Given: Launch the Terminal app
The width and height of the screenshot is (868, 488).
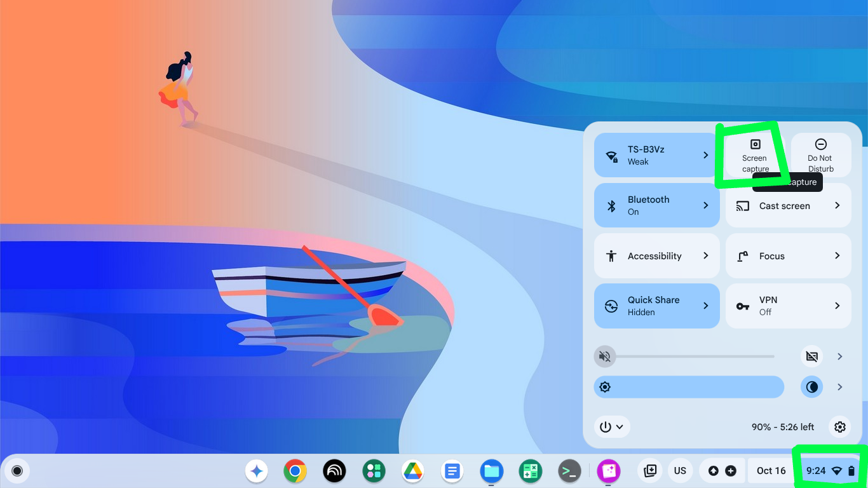Looking at the screenshot, I should 569,471.
